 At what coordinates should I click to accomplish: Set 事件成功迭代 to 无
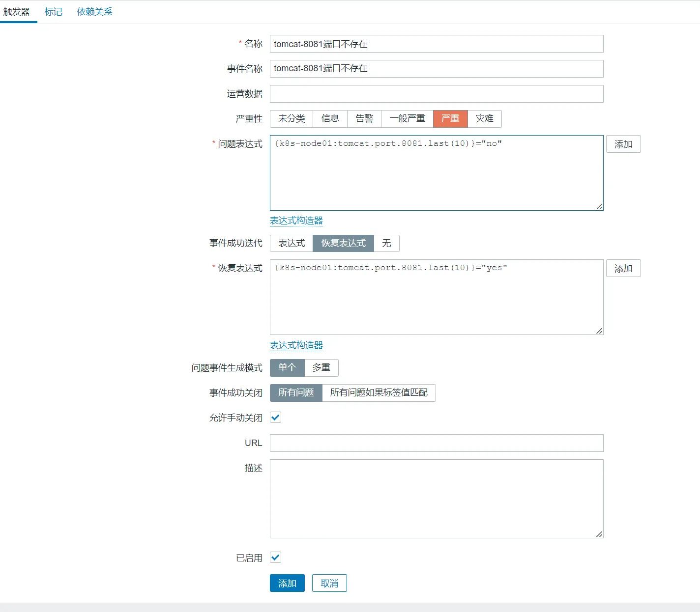pos(386,243)
